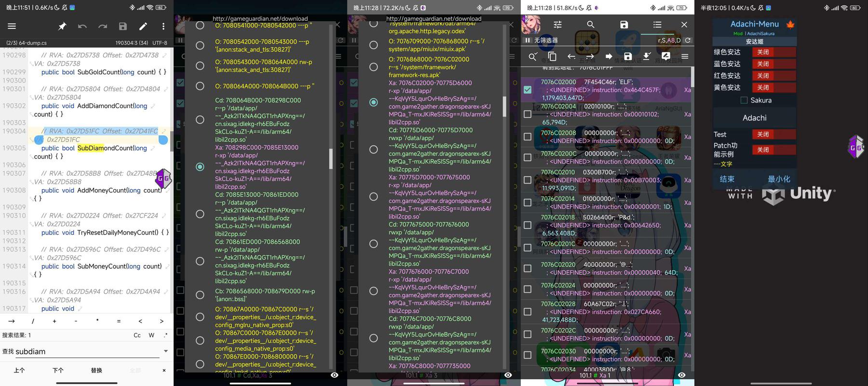The height and width of the screenshot is (386, 868).
Task: Click the bold goto-address arrow icon
Action: (609, 56)
